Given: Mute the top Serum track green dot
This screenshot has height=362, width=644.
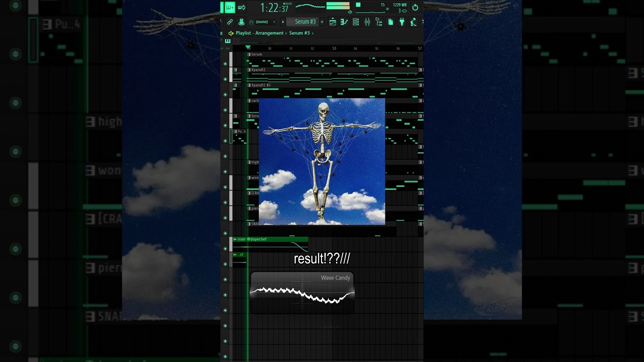Looking at the screenshot, I should point(225,64).
